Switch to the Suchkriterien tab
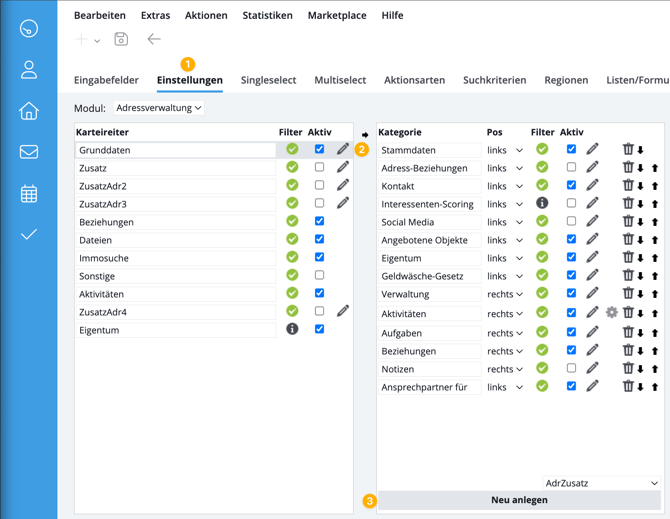Viewport: 670px width, 519px height. (494, 80)
